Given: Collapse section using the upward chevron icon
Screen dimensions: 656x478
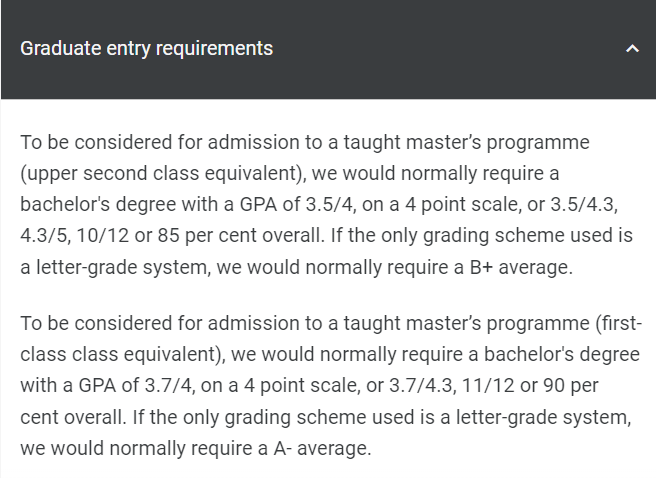Looking at the screenshot, I should tap(632, 49).
